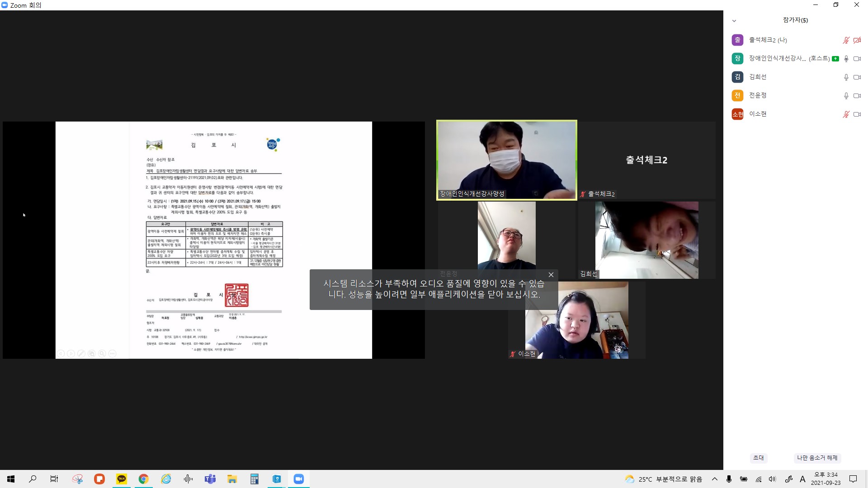Screen dimensions: 868x488
Task: Click the camera icon of host 장애인인식개선강사
Action: (857, 59)
